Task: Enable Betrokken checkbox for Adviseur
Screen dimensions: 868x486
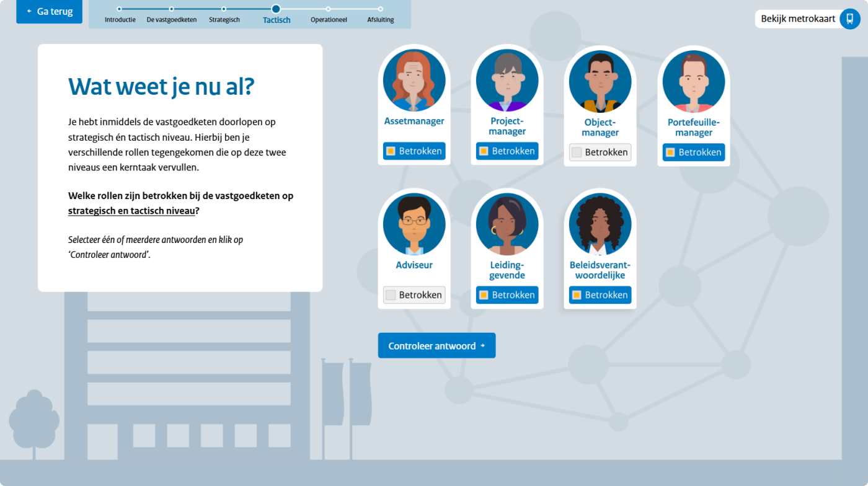Action: 391,295
